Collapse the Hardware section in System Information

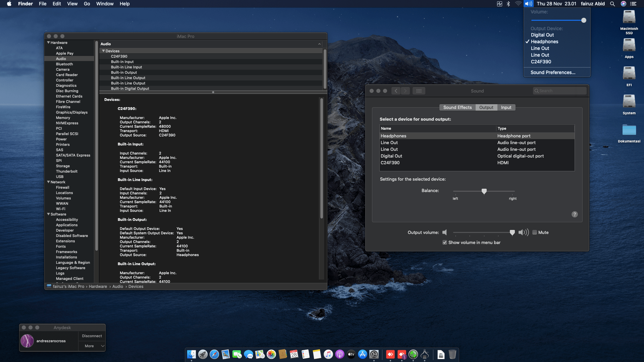[49, 43]
